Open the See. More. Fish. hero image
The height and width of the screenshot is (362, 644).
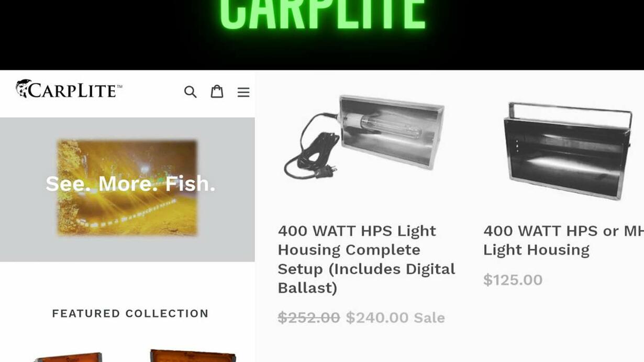click(x=127, y=187)
